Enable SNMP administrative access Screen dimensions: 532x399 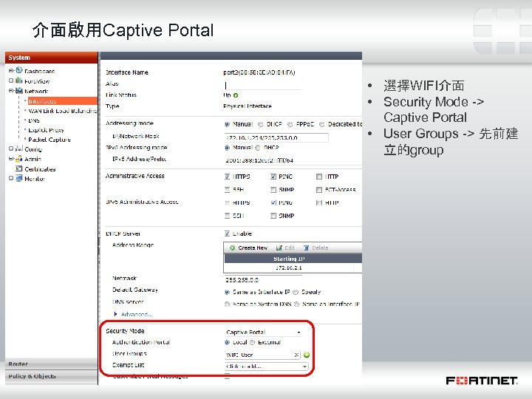pyautogui.click(x=273, y=190)
